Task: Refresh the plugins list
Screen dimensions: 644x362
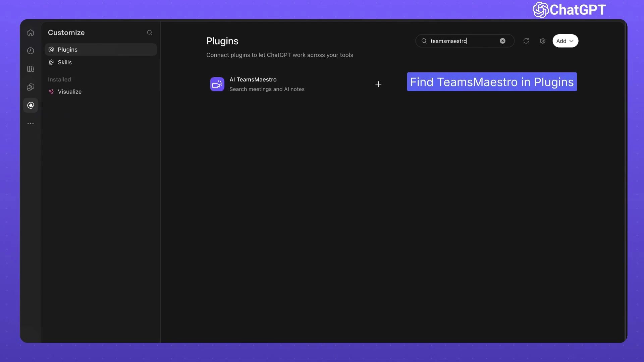Action: [526, 41]
